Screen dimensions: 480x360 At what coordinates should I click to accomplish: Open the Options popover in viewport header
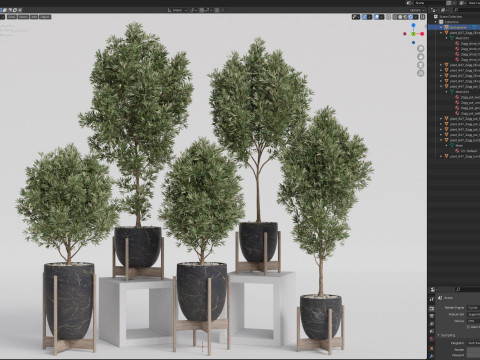(417, 10)
